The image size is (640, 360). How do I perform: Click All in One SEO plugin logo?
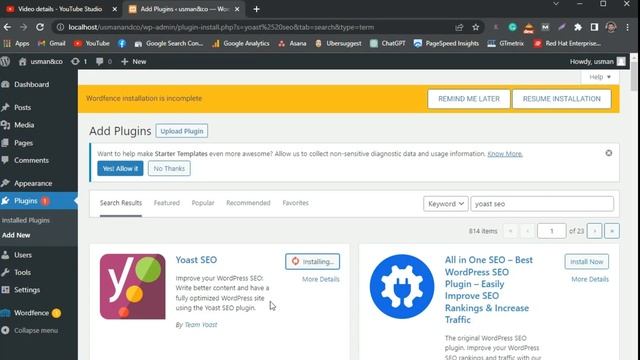(402, 286)
